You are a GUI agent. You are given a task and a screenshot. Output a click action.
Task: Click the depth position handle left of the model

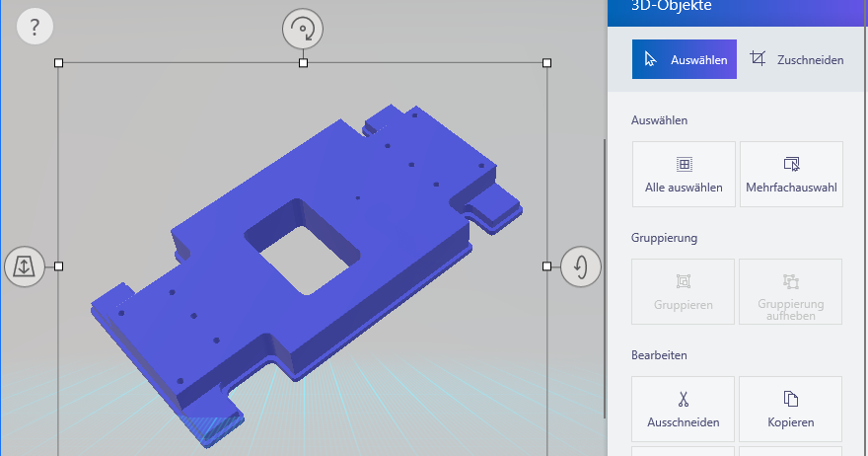point(25,266)
